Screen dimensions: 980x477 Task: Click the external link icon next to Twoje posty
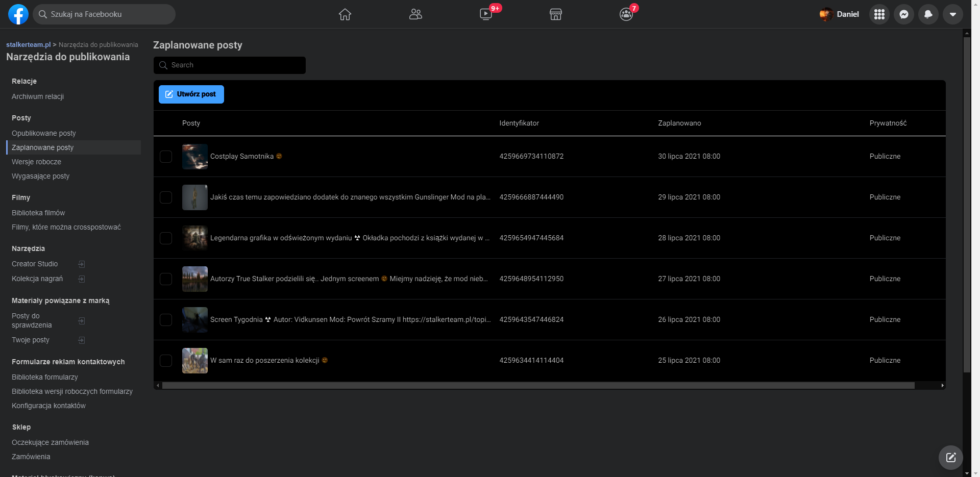82,340
